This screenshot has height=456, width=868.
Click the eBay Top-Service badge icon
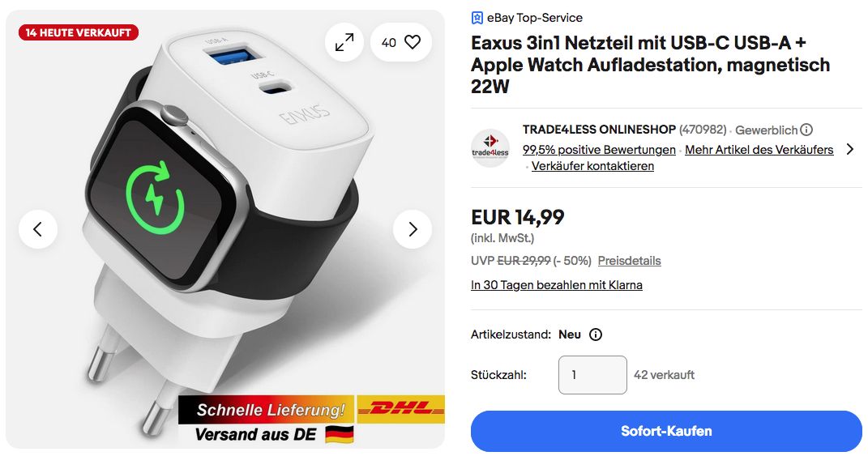coord(477,18)
